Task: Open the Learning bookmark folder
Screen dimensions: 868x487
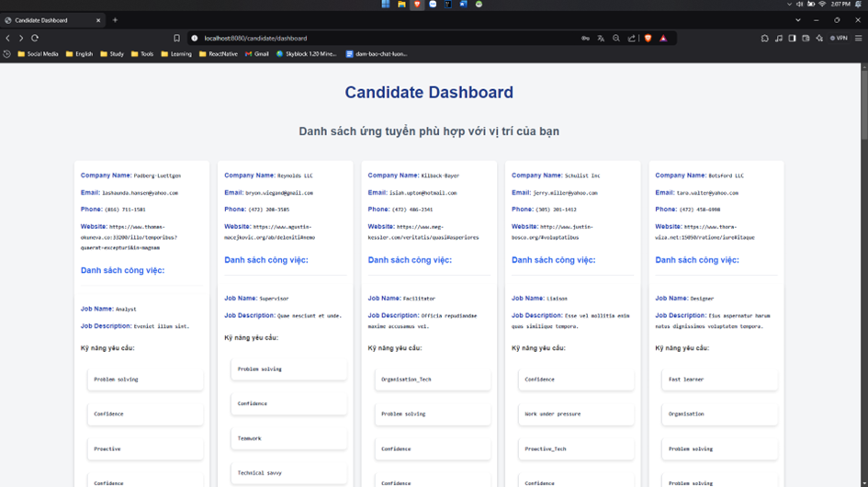Action: tap(176, 53)
